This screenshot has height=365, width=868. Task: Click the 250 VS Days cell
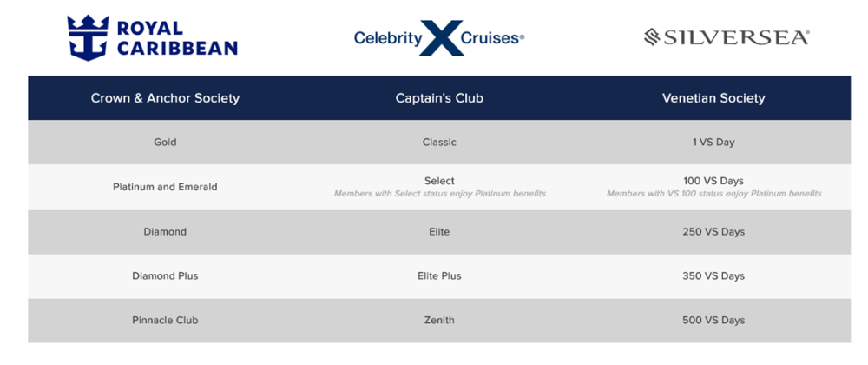point(713,232)
